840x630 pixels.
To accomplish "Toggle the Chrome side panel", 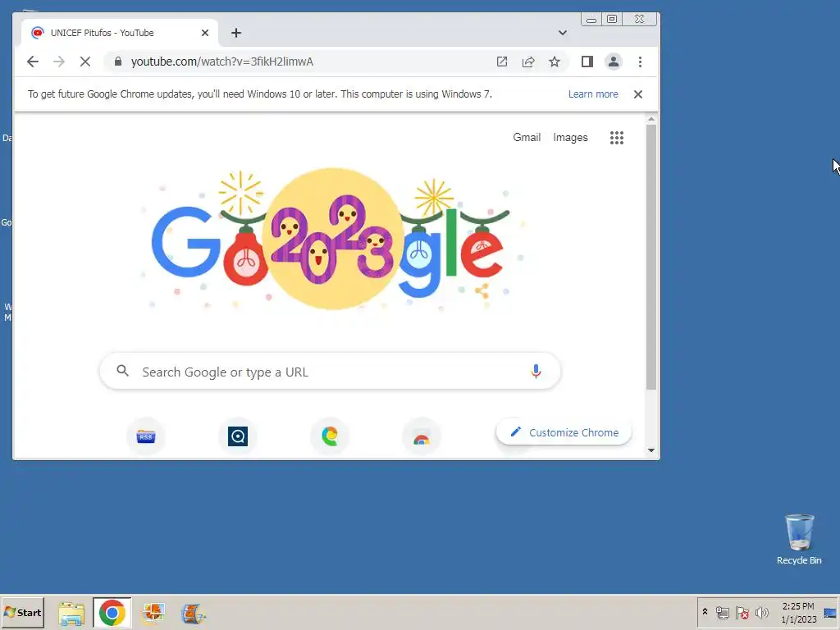I will 587,62.
